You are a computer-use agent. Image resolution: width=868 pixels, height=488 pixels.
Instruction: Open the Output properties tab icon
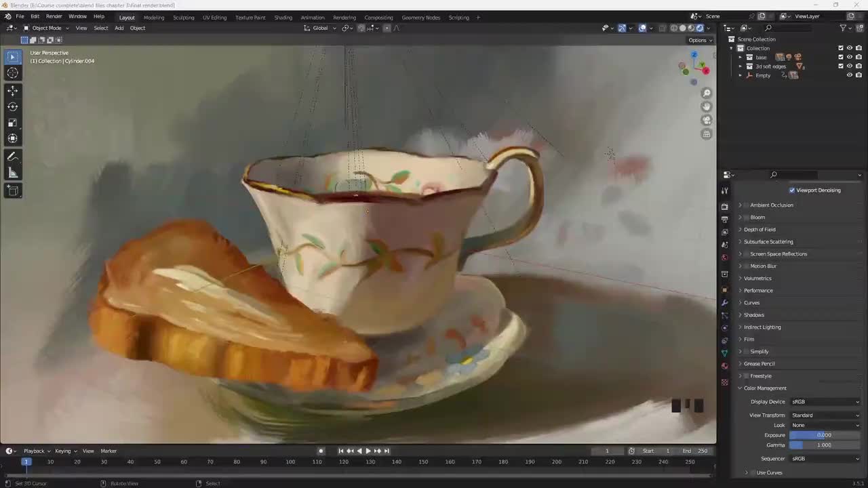click(x=724, y=219)
